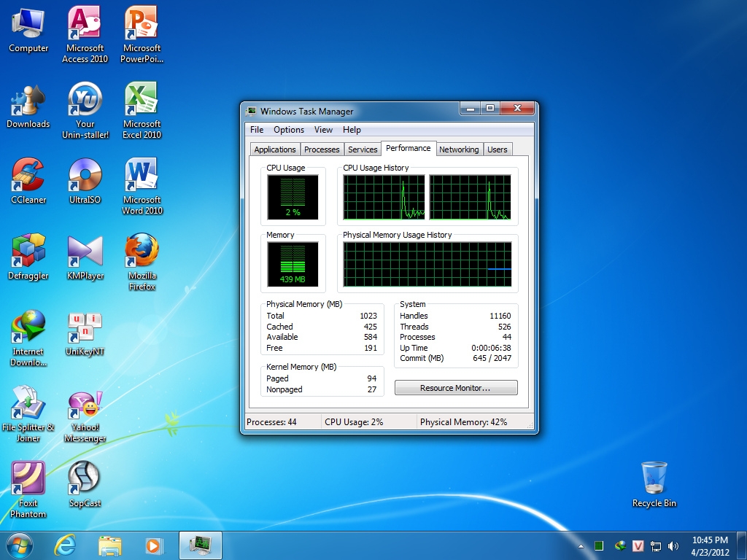Start Microsoft Excel 2010
747x560 pixels.
coord(141,102)
